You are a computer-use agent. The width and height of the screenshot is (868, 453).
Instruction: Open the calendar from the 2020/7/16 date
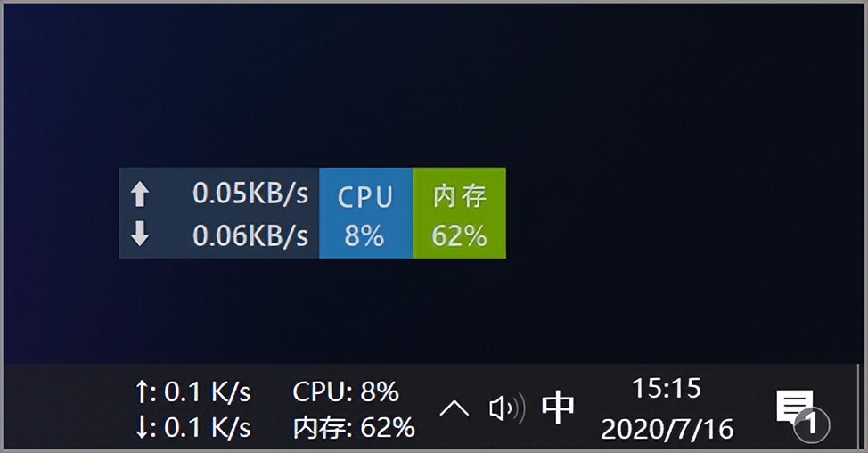coord(667,429)
